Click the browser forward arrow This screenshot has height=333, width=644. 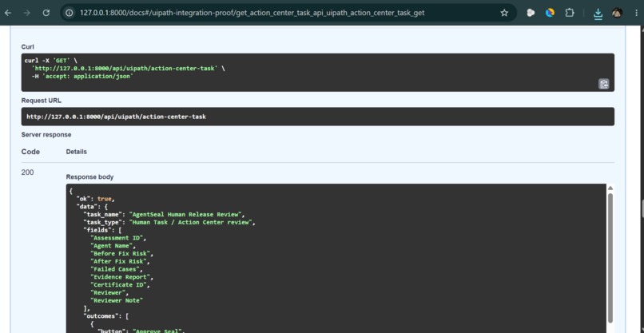(27, 13)
